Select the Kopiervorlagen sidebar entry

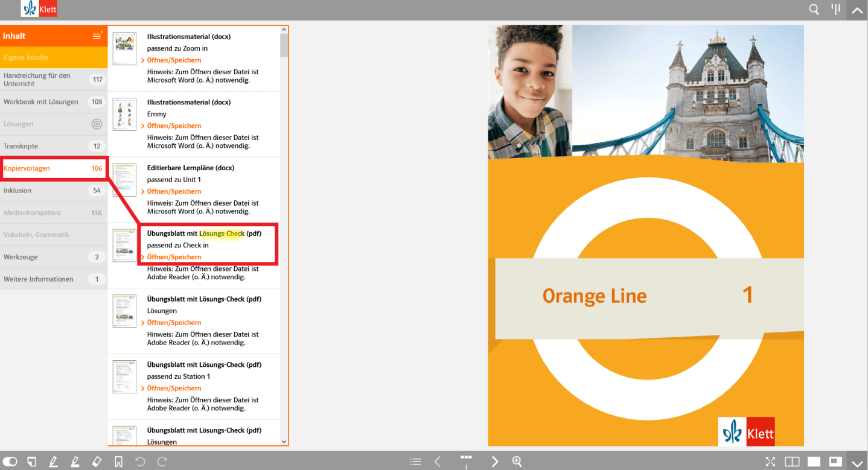pos(54,168)
